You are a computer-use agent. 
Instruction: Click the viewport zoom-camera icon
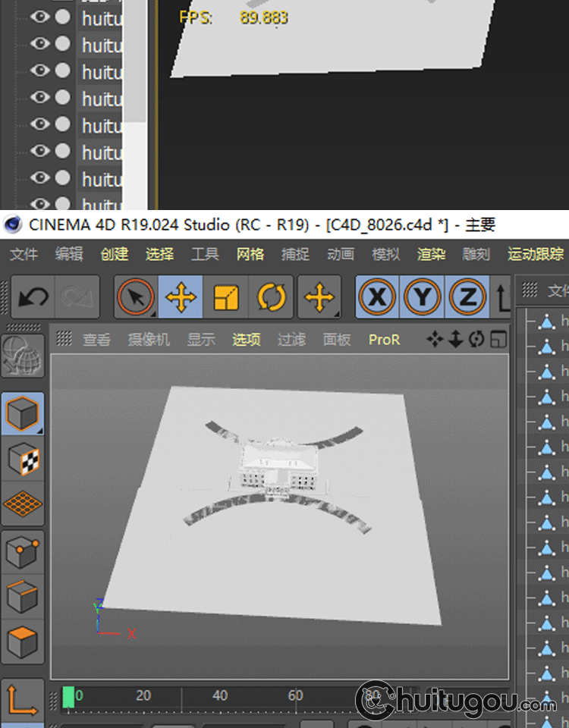coord(456,340)
